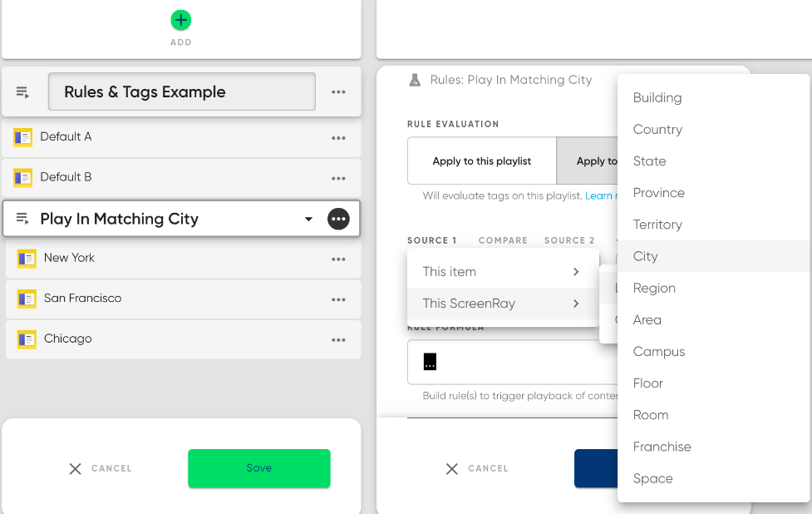Click the X icon of the right Cancel
Image resolution: width=812 pixels, height=514 pixels.
(x=451, y=468)
